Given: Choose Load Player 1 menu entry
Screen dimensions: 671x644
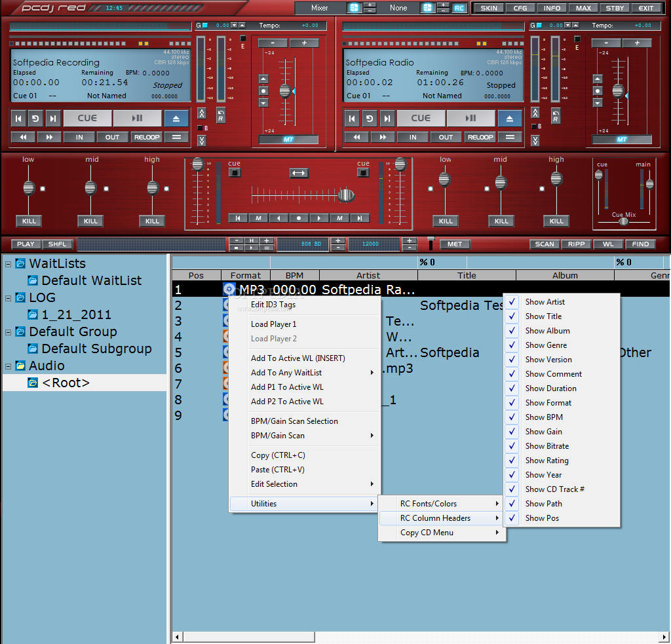Looking at the screenshot, I should 305,324.
